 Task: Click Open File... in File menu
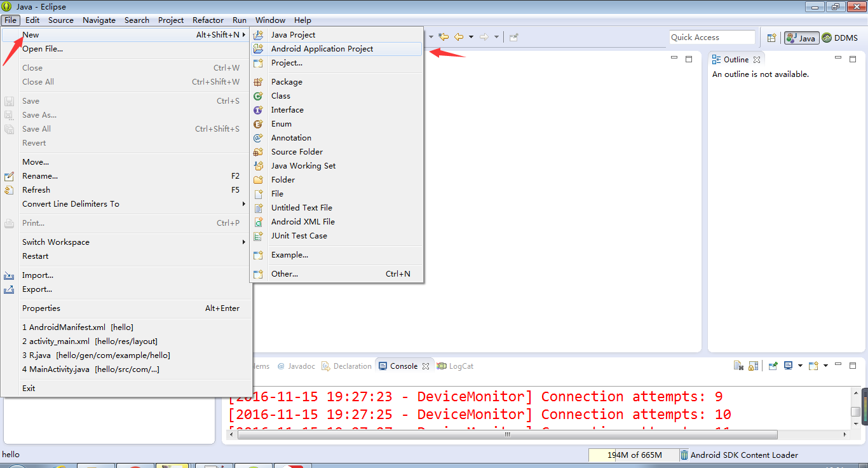click(x=126, y=49)
